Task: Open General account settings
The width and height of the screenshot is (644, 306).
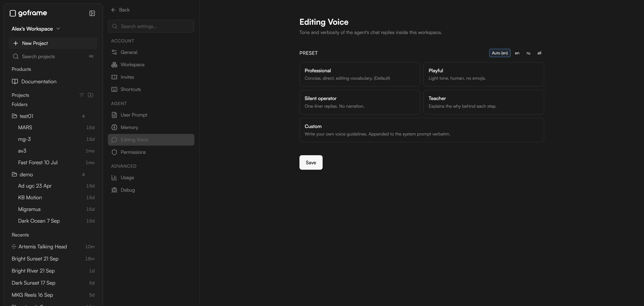Action: pyautogui.click(x=151, y=52)
